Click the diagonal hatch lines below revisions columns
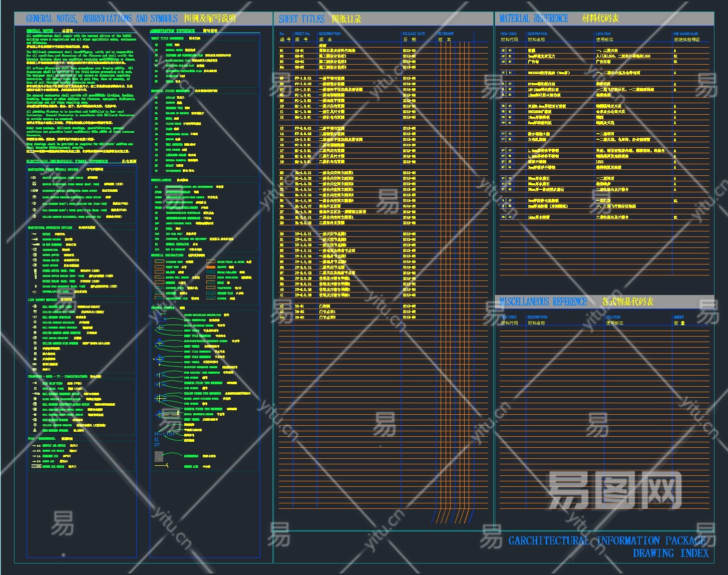The width and height of the screenshot is (728, 575). pos(452,516)
